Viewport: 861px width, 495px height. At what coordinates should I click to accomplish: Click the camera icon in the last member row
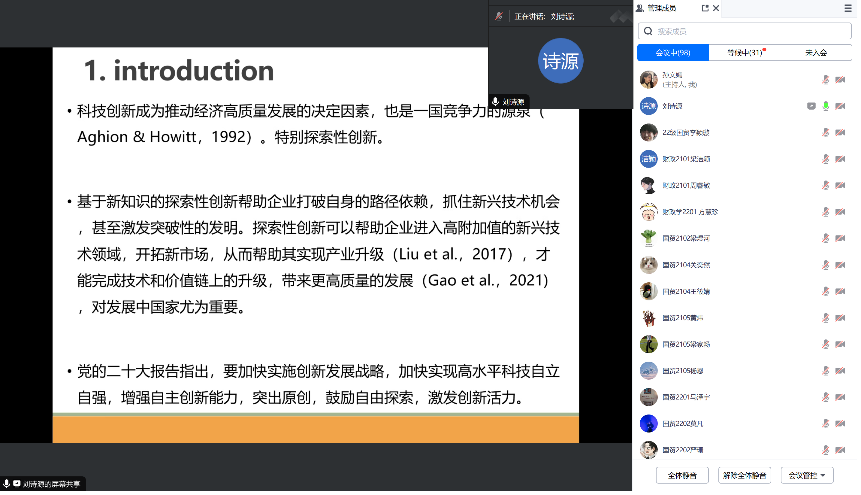point(840,449)
